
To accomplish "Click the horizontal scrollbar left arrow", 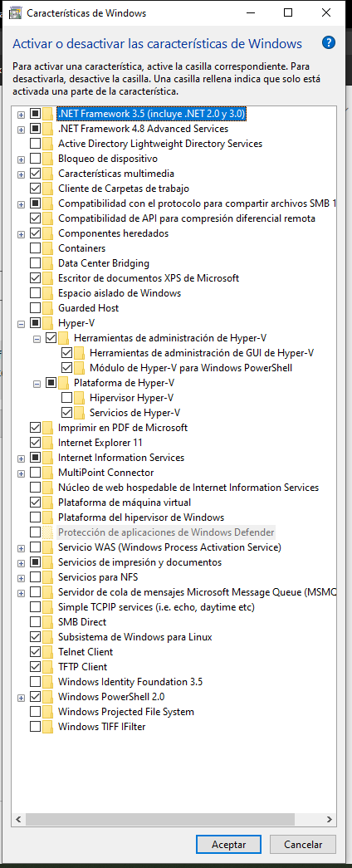I will click(x=17, y=819).
